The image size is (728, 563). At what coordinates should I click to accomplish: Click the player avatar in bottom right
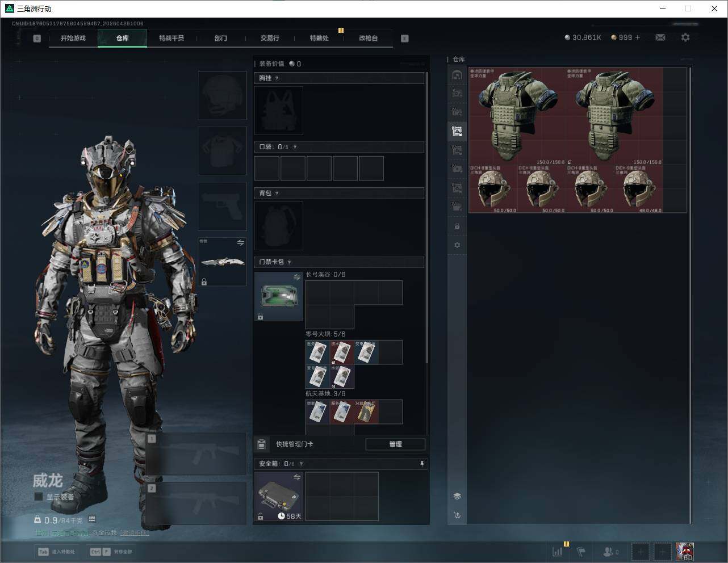tap(685, 552)
